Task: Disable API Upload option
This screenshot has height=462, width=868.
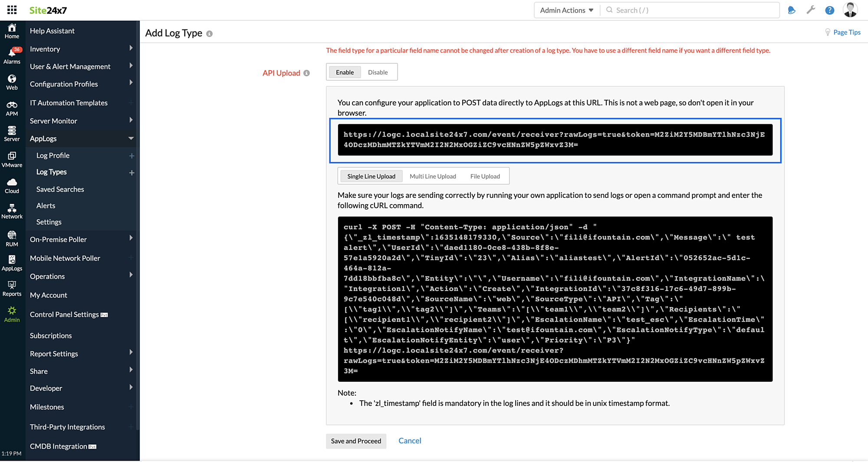Action: [378, 72]
